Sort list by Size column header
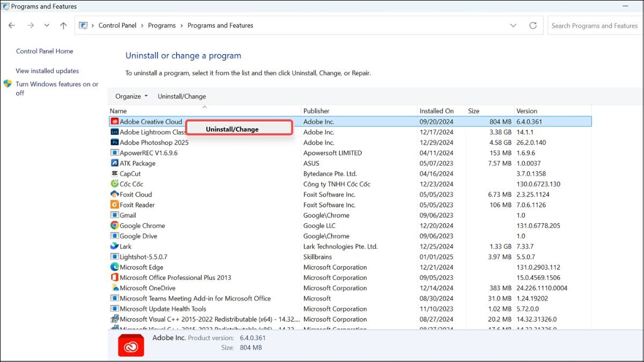Screen dimensions: 644x362 489,111
